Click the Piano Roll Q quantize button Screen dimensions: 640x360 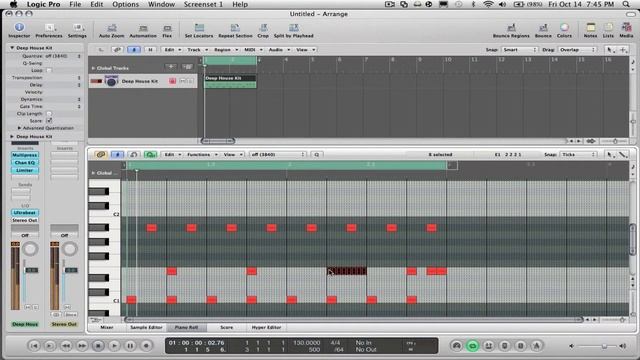point(317,155)
